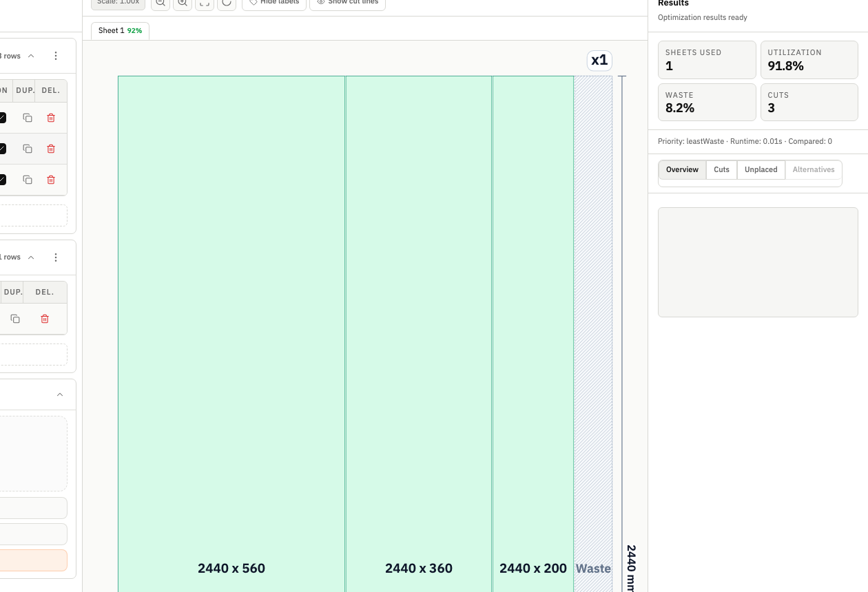
Task: Toggle Hide labels in the toolbar
Action: point(273,3)
